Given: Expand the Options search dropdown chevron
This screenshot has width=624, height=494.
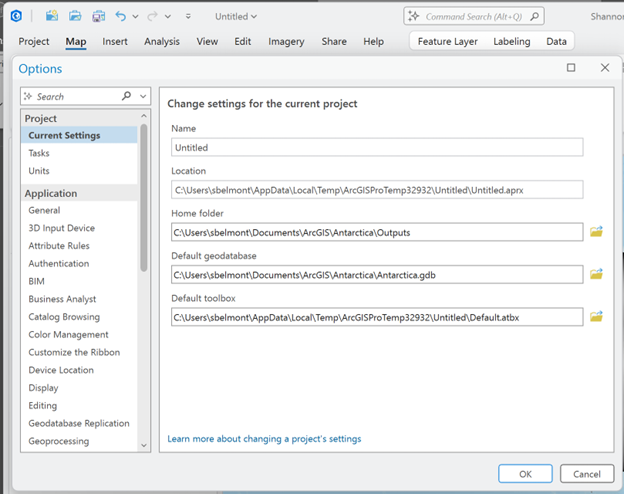Looking at the screenshot, I should click(x=143, y=96).
